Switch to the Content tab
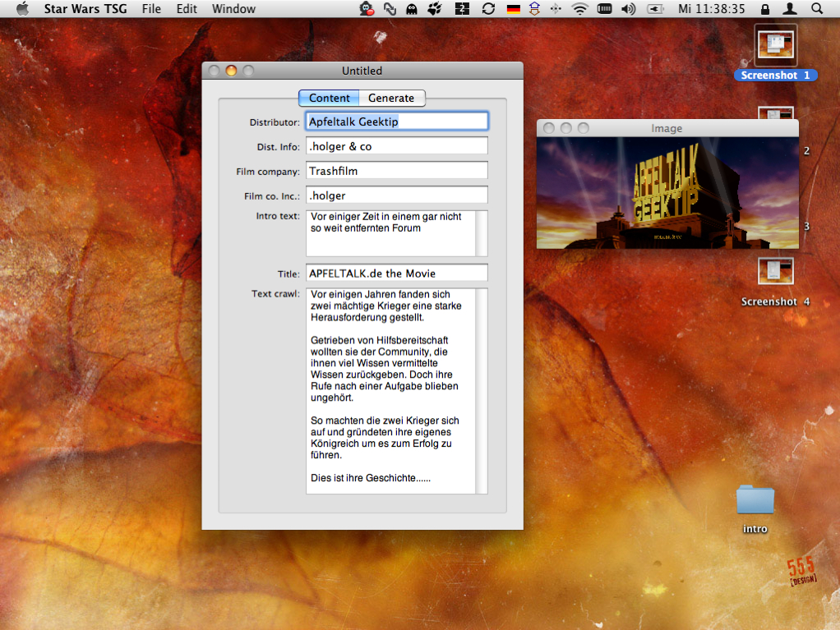Screen dimensions: 840x630 (329, 98)
